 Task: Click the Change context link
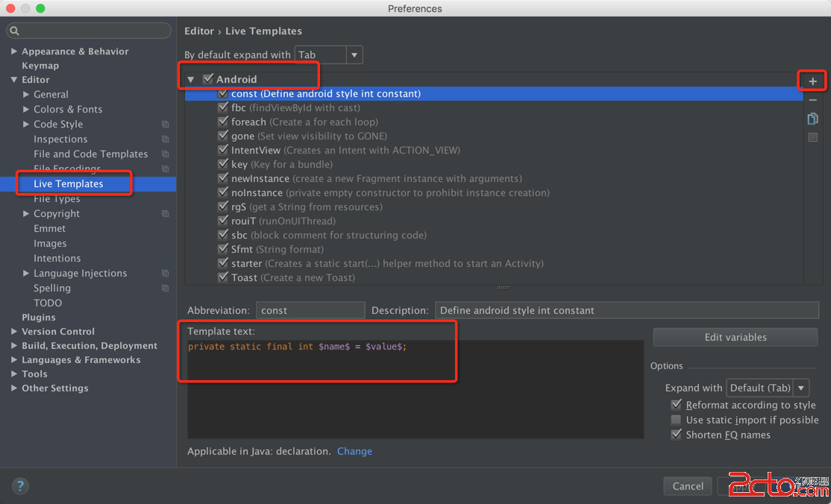pyautogui.click(x=354, y=451)
